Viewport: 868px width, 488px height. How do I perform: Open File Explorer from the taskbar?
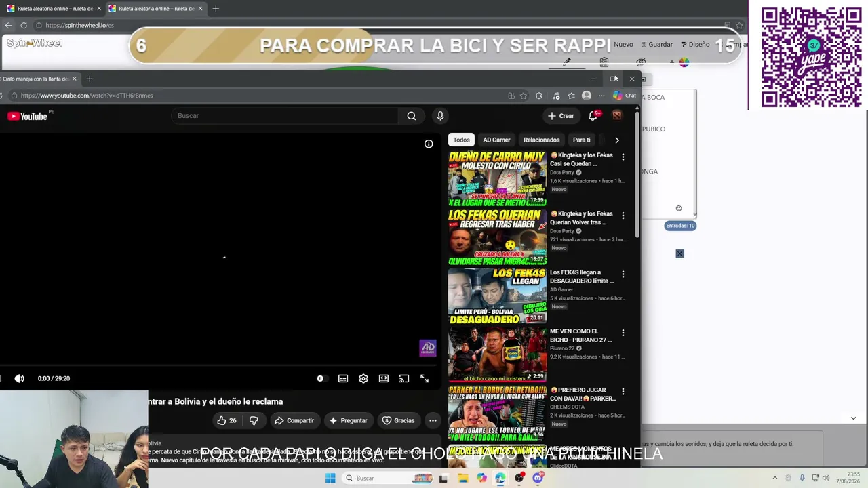pos(462,478)
